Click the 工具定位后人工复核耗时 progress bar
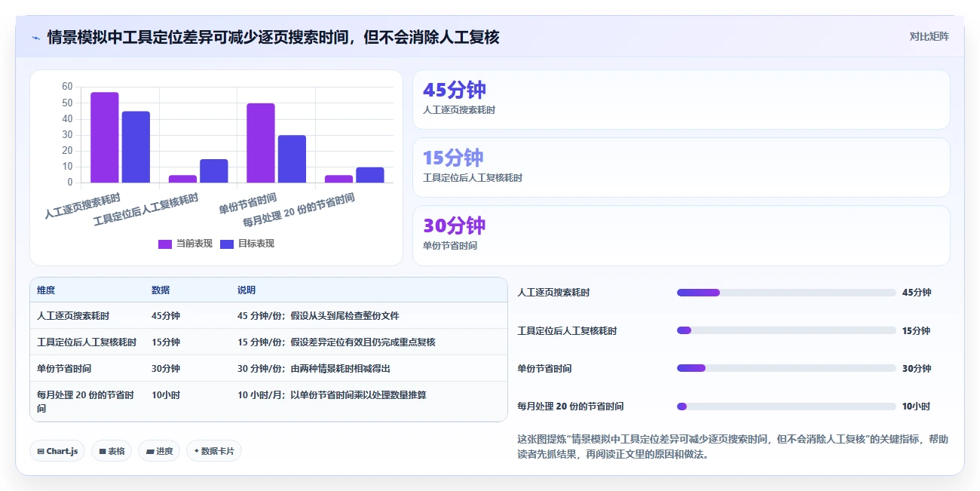 (786, 330)
